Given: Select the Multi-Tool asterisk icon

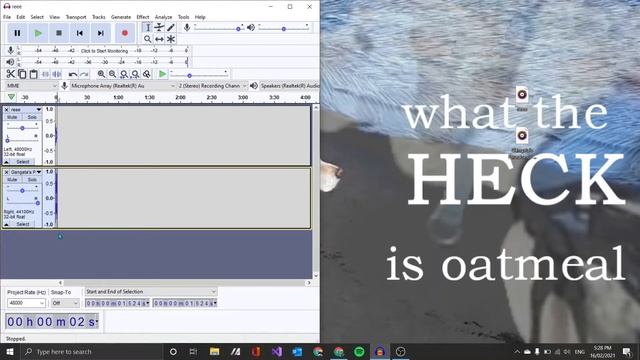Looking at the screenshot, I should [171, 39].
